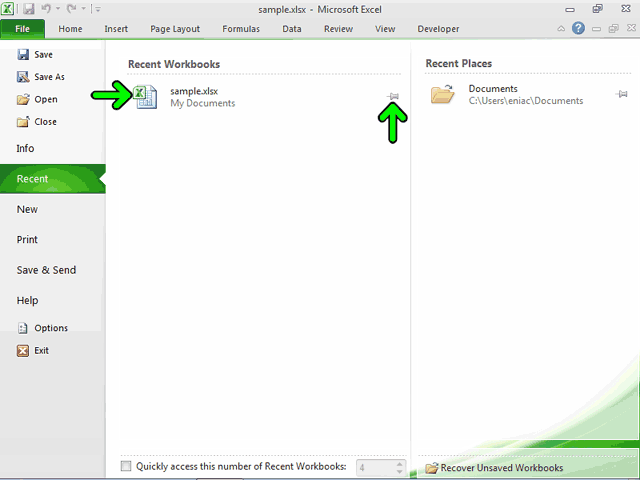Image resolution: width=640 pixels, height=480 pixels.
Task: Click the sample.xlsx workbook file icon
Action: tap(145, 97)
